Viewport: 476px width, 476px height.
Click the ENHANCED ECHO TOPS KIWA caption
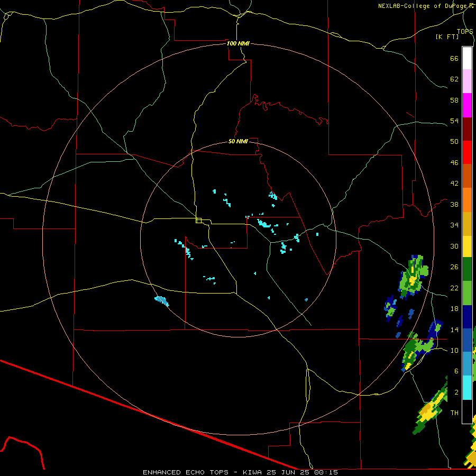(240, 472)
